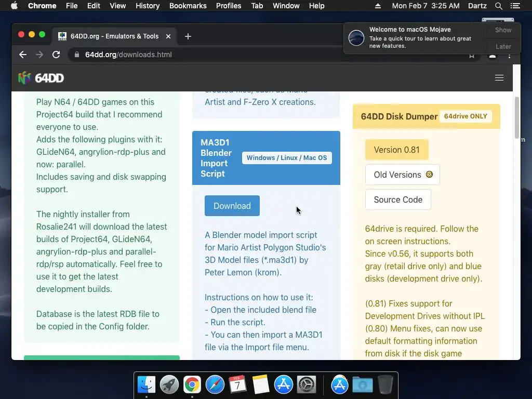Screen dimensions: 532x399
Task: Click the Version 0.81 button
Action: click(396, 150)
